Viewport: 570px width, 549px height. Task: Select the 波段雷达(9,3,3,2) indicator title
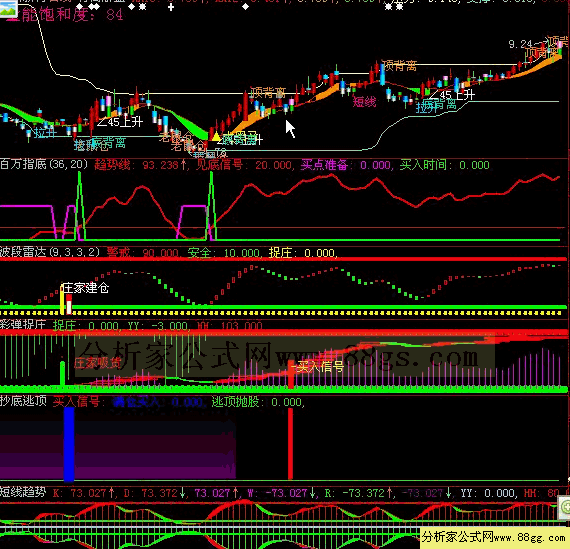[50, 252]
